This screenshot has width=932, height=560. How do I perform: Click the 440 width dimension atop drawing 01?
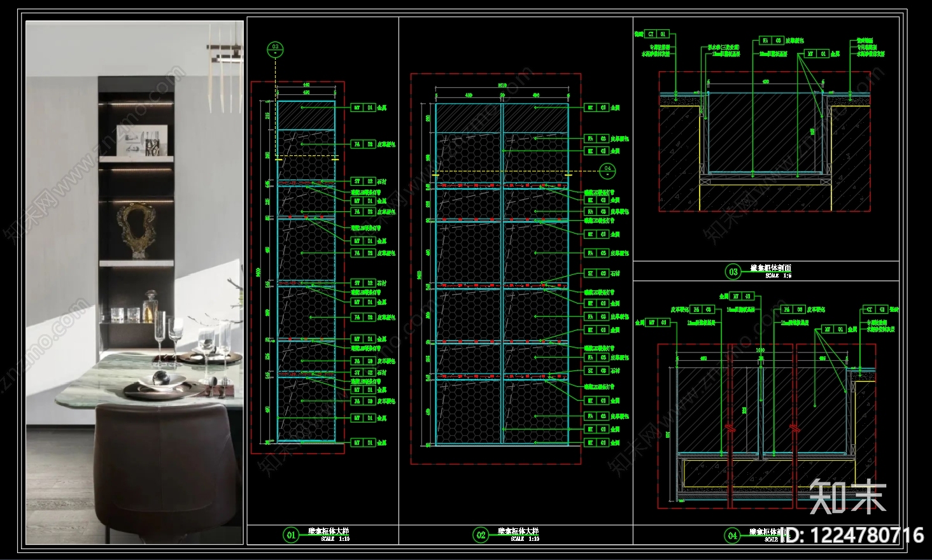(306, 85)
